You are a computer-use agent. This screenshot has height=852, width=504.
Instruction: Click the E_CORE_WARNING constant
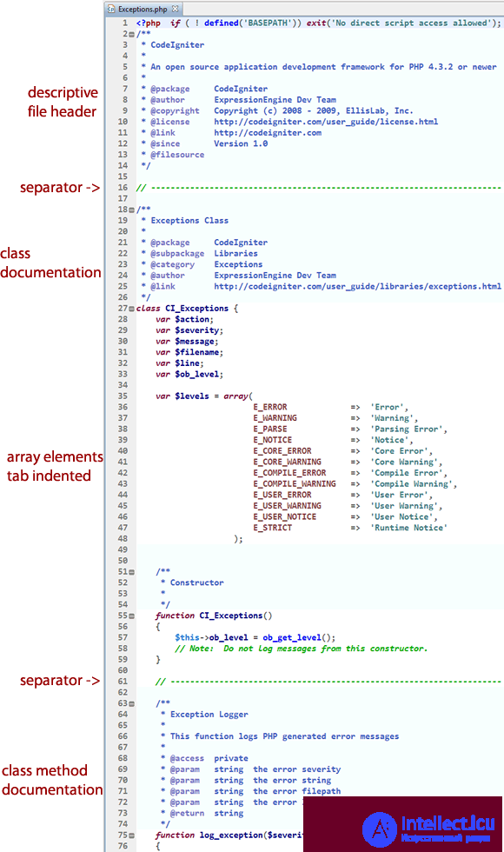pos(287,463)
